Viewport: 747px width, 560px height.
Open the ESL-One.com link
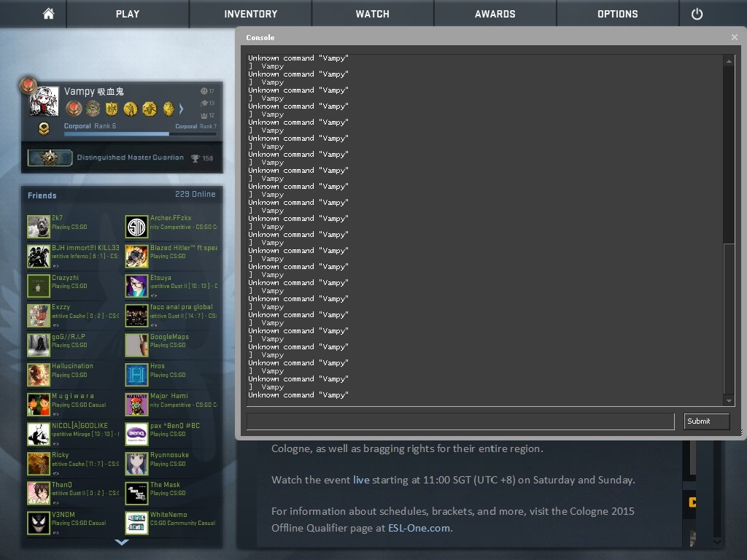[419, 528]
